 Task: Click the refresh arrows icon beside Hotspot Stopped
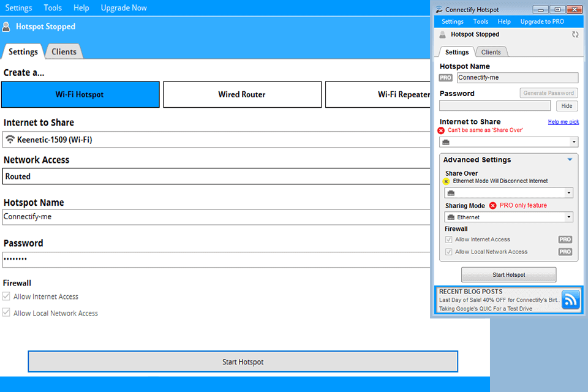575,34
